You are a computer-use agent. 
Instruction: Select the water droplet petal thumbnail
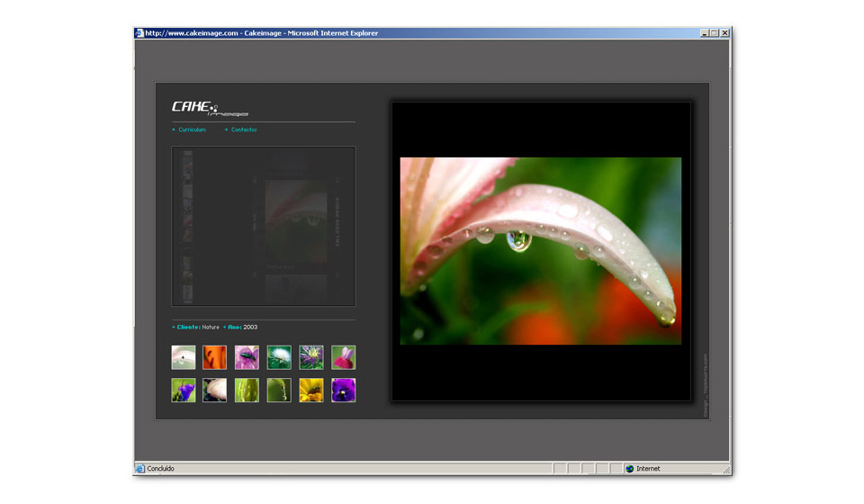coord(184,357)
